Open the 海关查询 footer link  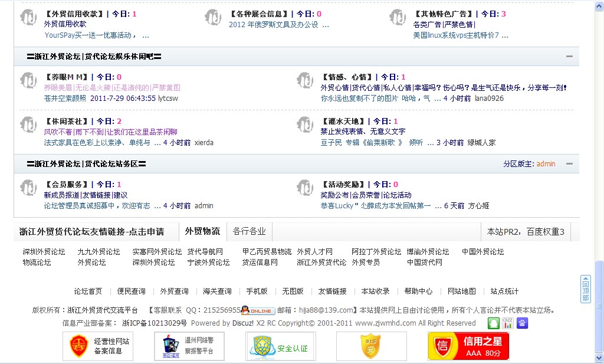tap(217, 291)
